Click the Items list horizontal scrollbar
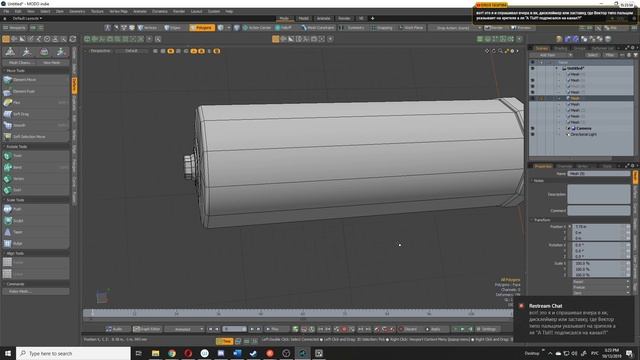This screenshot has height=360, width=640. pos(571,159)
